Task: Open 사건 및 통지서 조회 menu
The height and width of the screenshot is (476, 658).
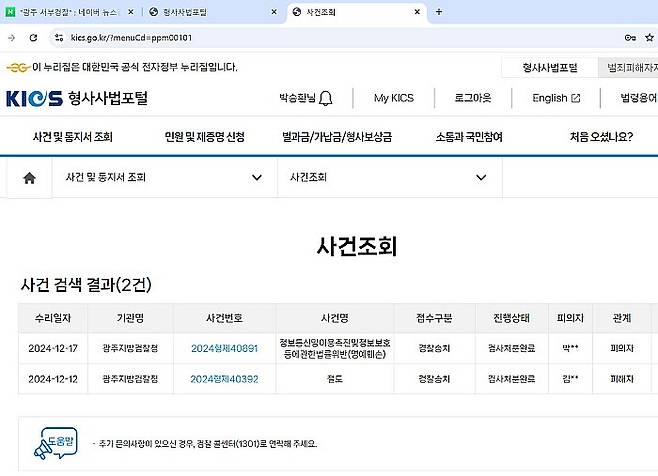Action: tap(73, 137)
